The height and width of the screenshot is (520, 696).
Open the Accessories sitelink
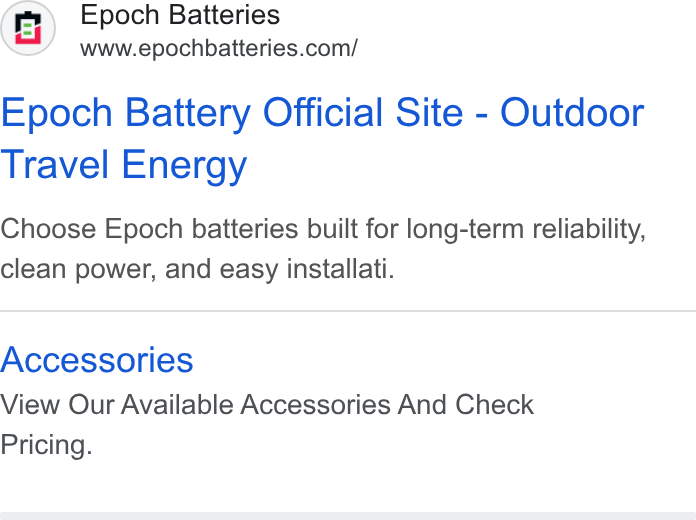[97, 360]
